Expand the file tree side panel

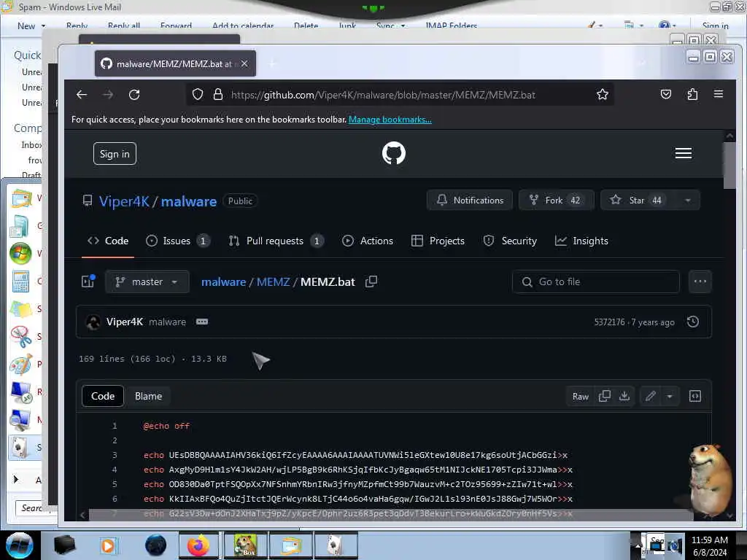[88, 281]
